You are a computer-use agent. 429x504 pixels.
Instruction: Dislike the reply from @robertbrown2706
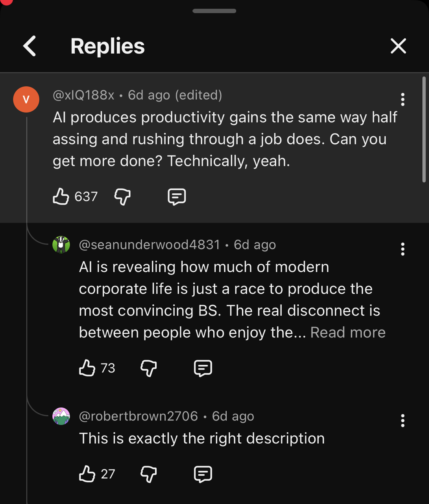(148, 474)
